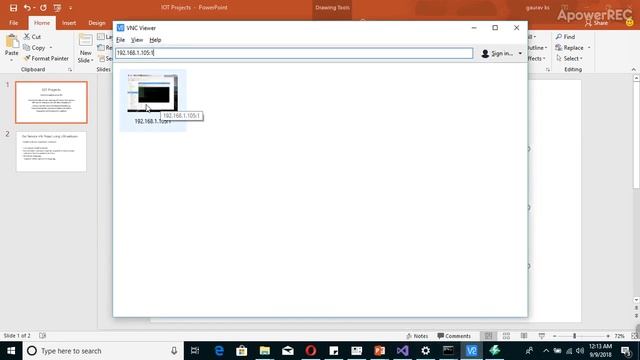Click the microphone icon in taskbar search

coord(174,351)
